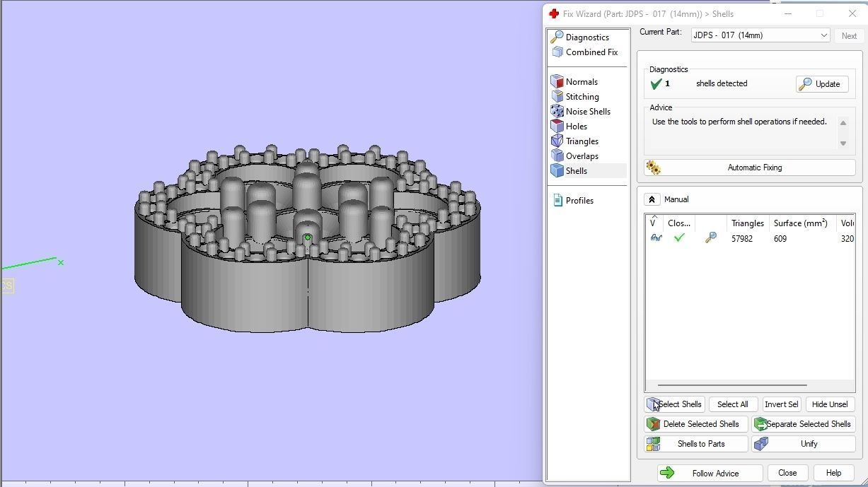Click the shell list horizontal scrollbar
The height and width of the screenshot is (487, 868).
(732, 385)
